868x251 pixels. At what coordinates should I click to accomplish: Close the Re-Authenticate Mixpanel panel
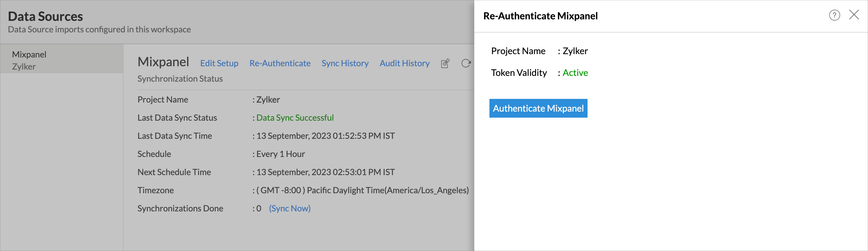pos(854,15)
